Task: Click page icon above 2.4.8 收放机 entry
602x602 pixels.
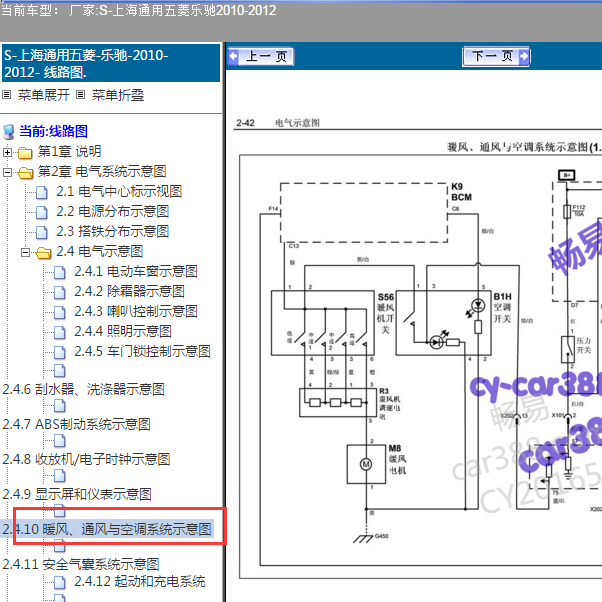Action: click(x=60, y=441)
